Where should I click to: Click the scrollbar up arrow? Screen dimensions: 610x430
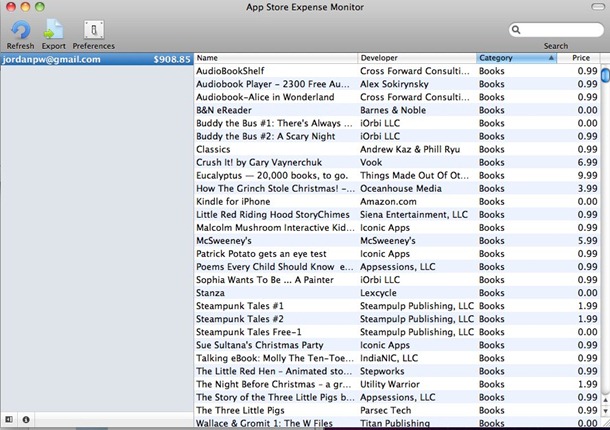click(x=605, y=400)
